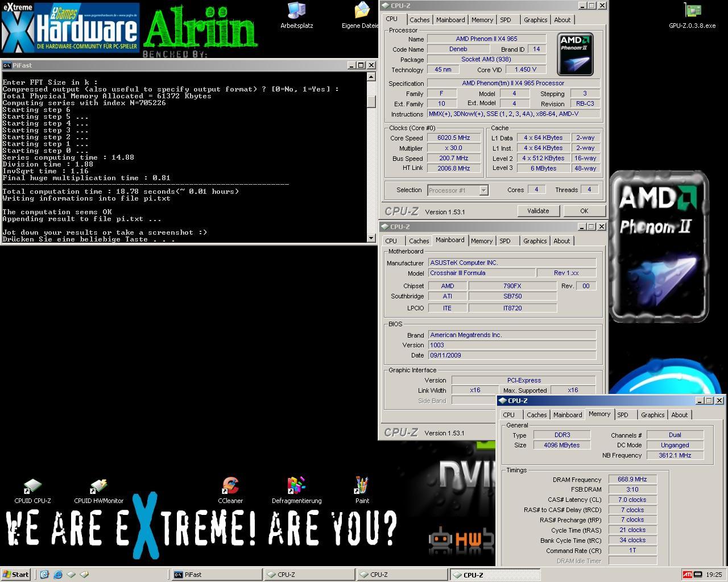Click the BIOS date 09/11/2009

click(x=512, y=355)
